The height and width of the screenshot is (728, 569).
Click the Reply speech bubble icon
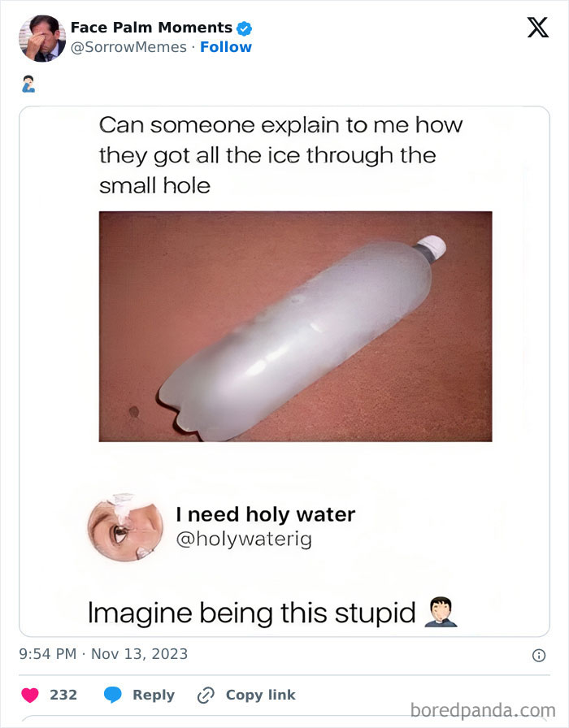111,695
